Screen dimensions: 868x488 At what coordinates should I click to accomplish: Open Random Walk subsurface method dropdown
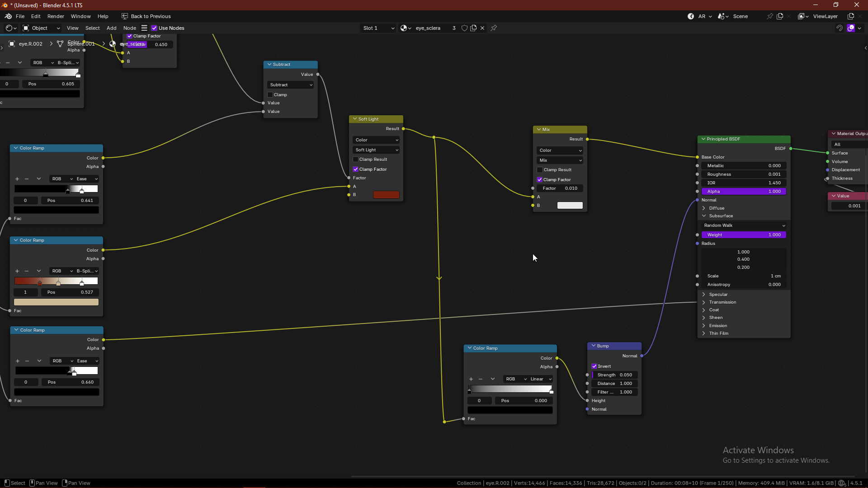744,225
